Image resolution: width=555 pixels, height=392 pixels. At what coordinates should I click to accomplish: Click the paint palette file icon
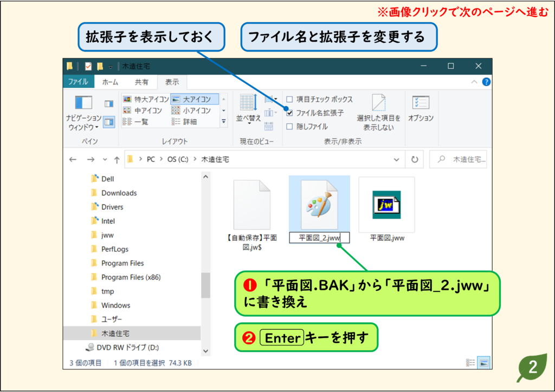[319, 205]
